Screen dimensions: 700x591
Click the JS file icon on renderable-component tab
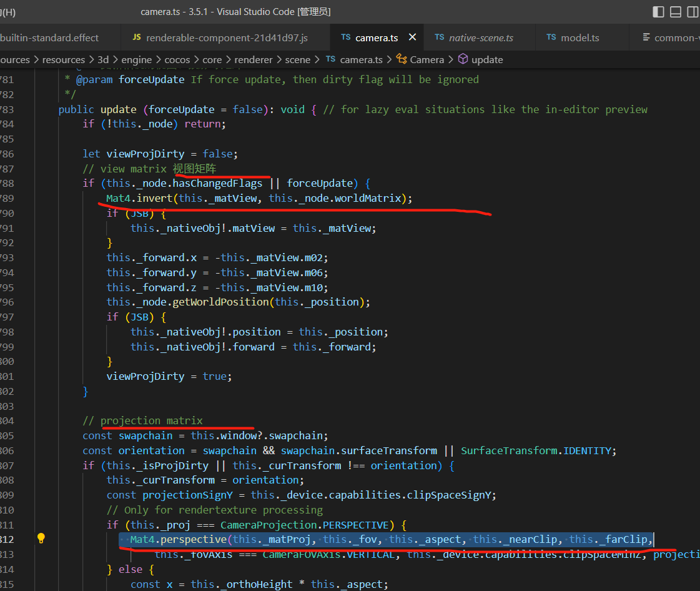click(137, 37)
